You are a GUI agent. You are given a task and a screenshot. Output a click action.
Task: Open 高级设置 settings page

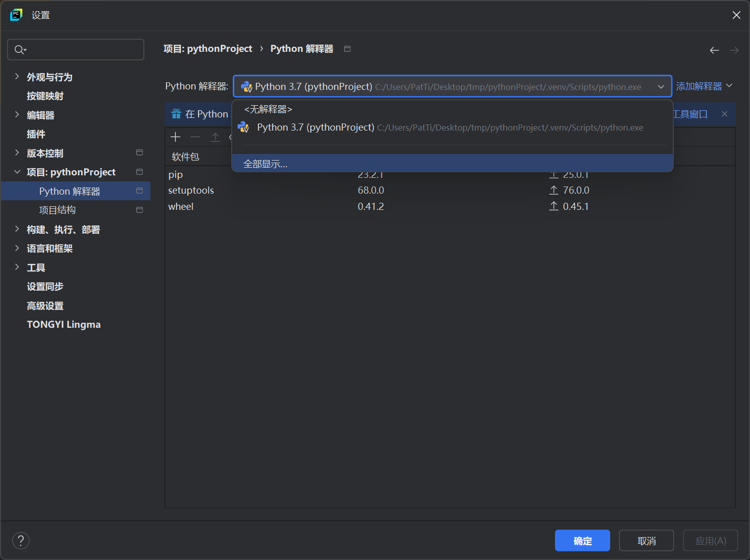(x=45, y=306)
